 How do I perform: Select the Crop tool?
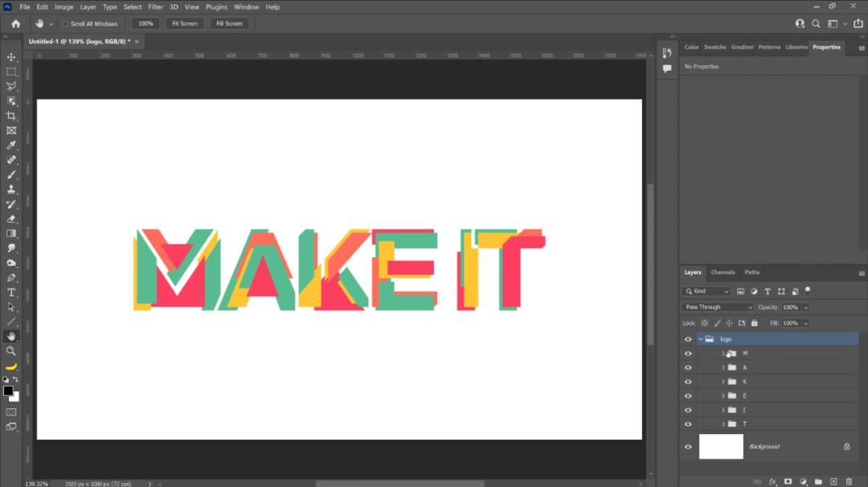(11, 117)
